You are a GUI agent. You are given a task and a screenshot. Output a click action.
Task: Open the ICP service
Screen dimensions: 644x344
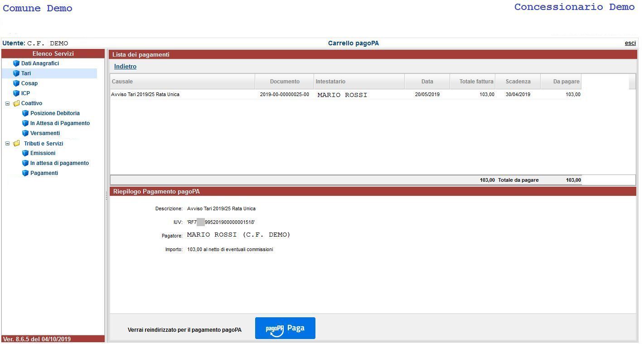pos(25,93)
